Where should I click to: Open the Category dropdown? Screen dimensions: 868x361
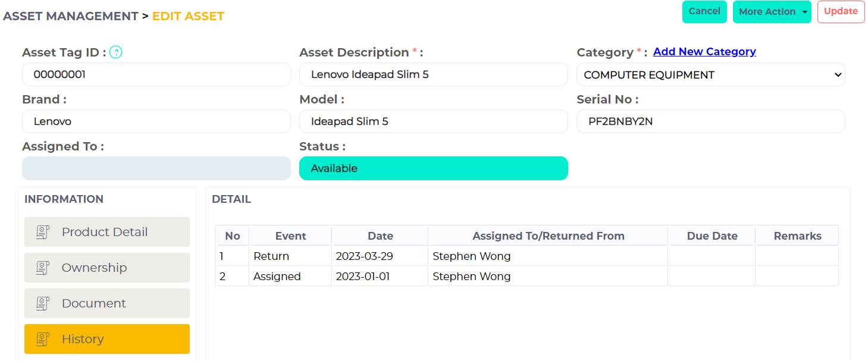710,75
